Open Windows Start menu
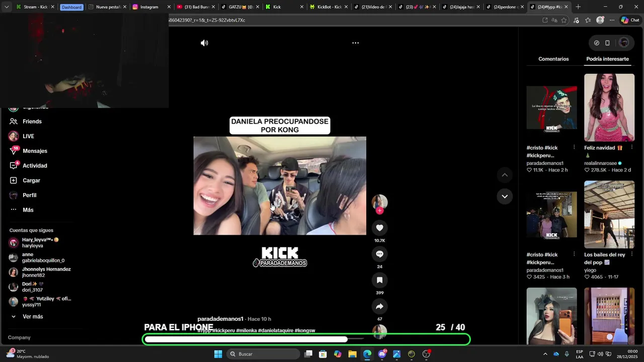This screenshot has height=362, width=644. click(x=218, y=354)
